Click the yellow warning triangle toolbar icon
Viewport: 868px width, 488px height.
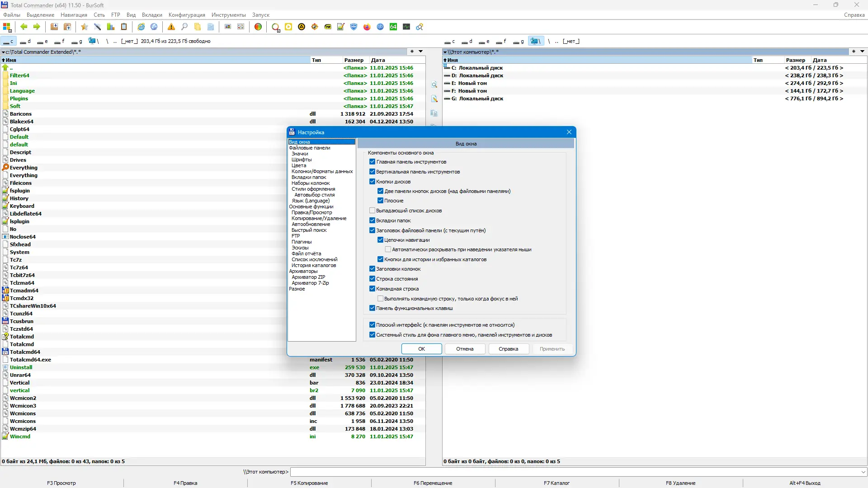[171, 27]
